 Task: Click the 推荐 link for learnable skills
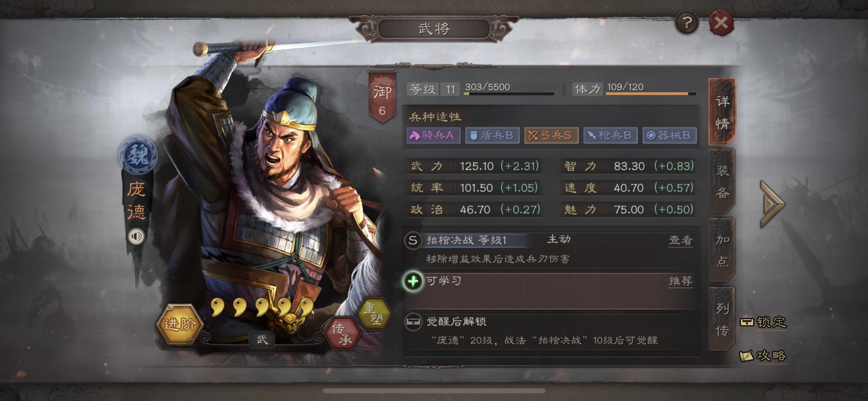(681, 281)
